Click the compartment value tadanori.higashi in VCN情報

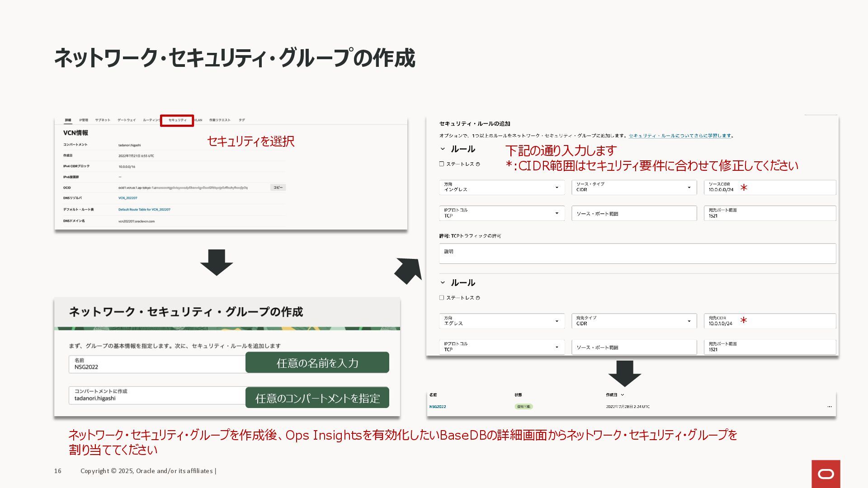tap(129, 145)
